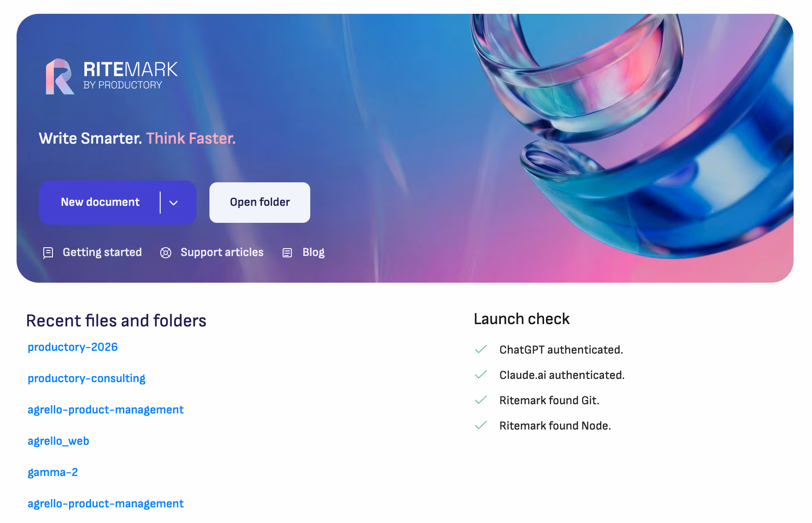Open recent item agrello_web
Image resolution: width=812 pixels, height=523 pixels.
tap(58, 441)
